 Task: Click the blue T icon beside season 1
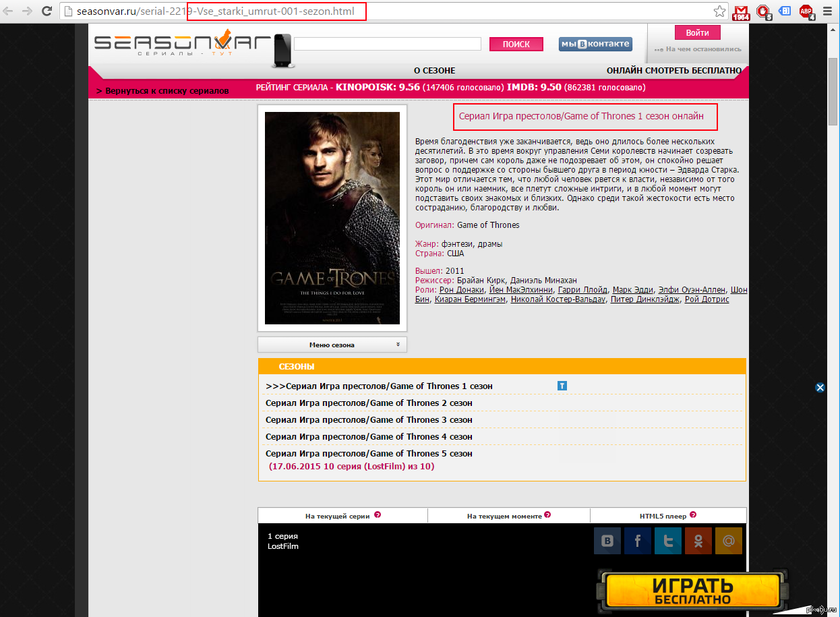pos(562,386)
